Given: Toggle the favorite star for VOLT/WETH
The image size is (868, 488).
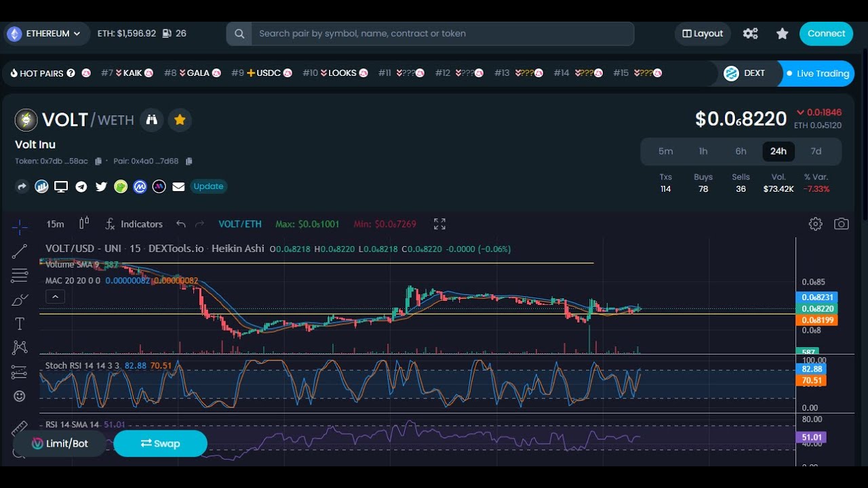Looking at the screenshot, I should click(x=180, y=120).
